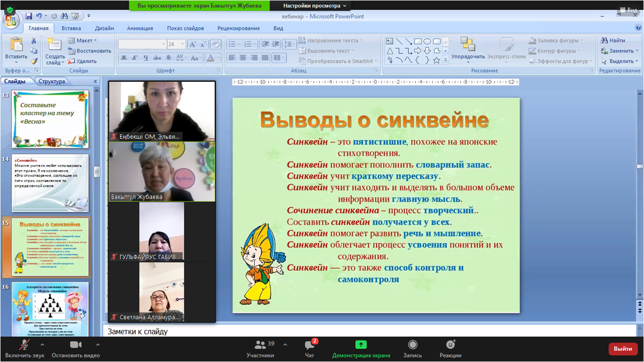Image resolution: width=644 pixels, height=362 pixels.
Task: Open the Структура outline tab
Action: [52, 81]
